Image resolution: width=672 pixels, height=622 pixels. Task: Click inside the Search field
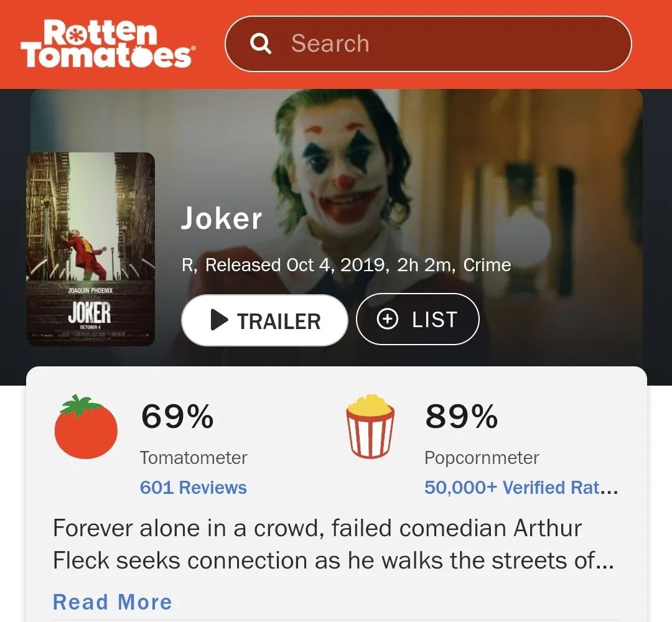428,44
